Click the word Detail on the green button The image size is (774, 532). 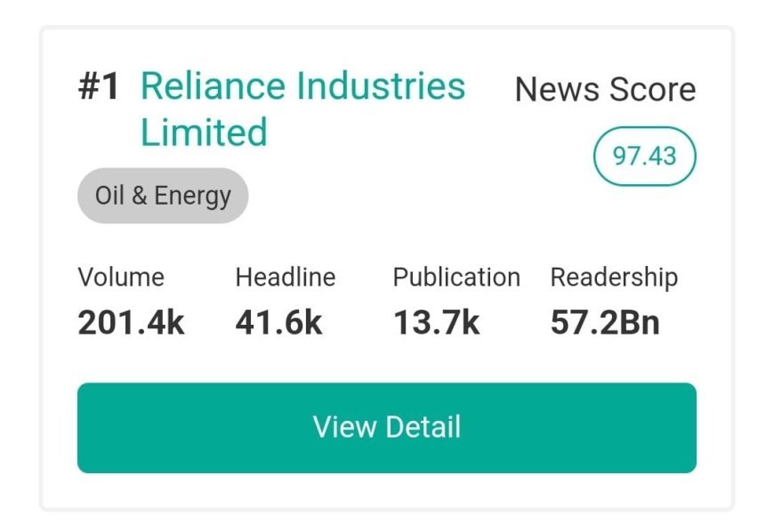pyautogui.click(x=423, y=427)
